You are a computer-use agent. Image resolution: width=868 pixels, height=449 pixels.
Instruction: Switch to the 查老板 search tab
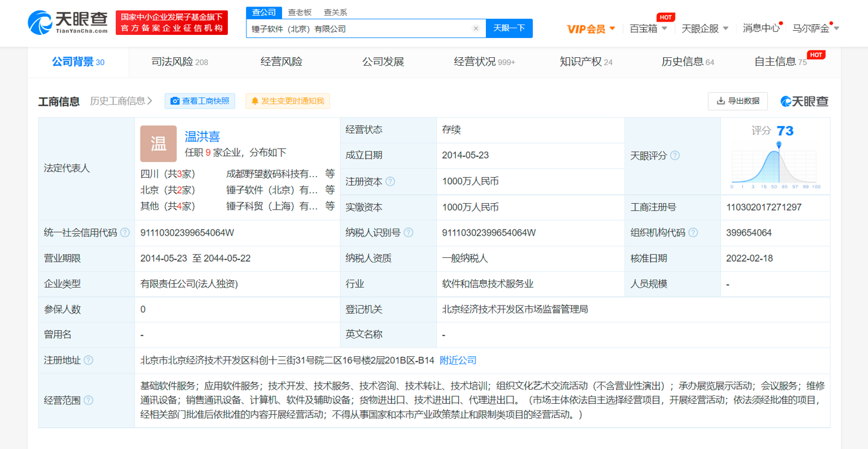tap(300, 12)
